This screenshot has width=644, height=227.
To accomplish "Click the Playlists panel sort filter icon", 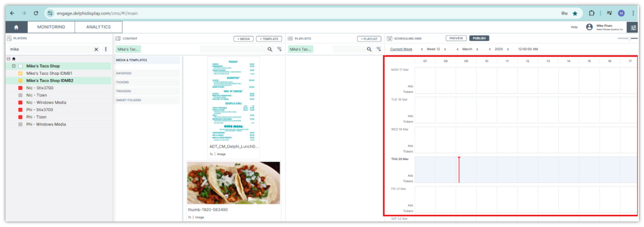I will click(378, 49).
